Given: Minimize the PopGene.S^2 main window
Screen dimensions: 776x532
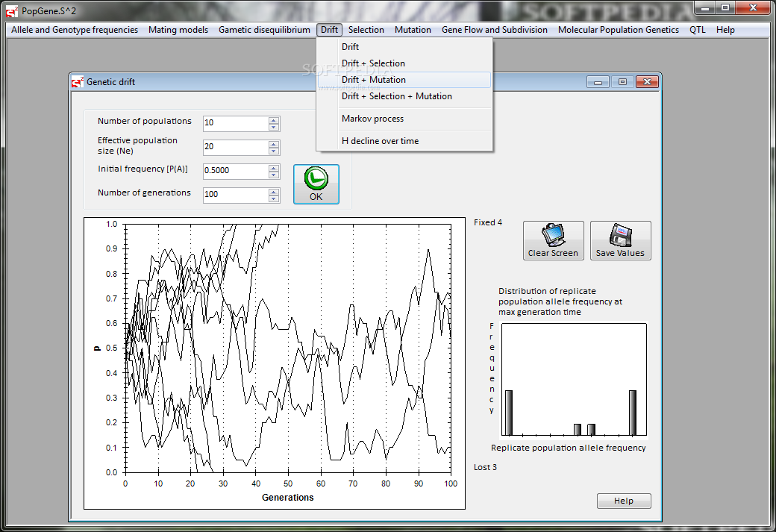Looking at the screenshot, I should 704,8.
